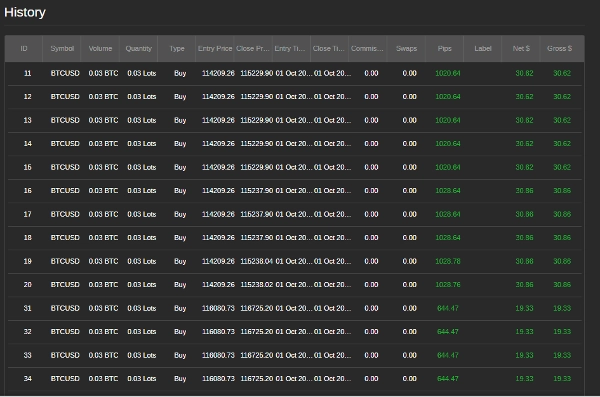Screen dimensions: 600x397
Task: Sort trades by Type column header
Action: tap(177, 49)
